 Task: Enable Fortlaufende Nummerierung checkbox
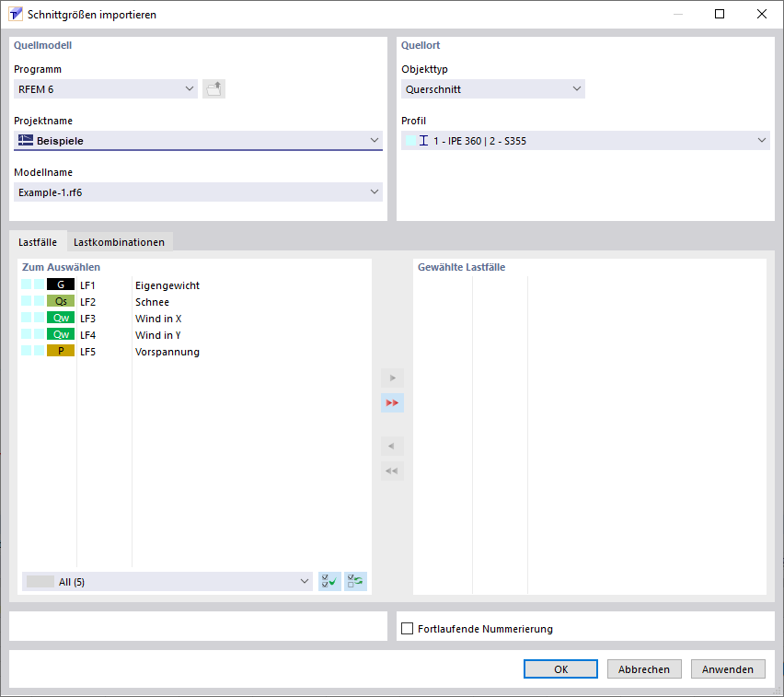coord(408,629)
